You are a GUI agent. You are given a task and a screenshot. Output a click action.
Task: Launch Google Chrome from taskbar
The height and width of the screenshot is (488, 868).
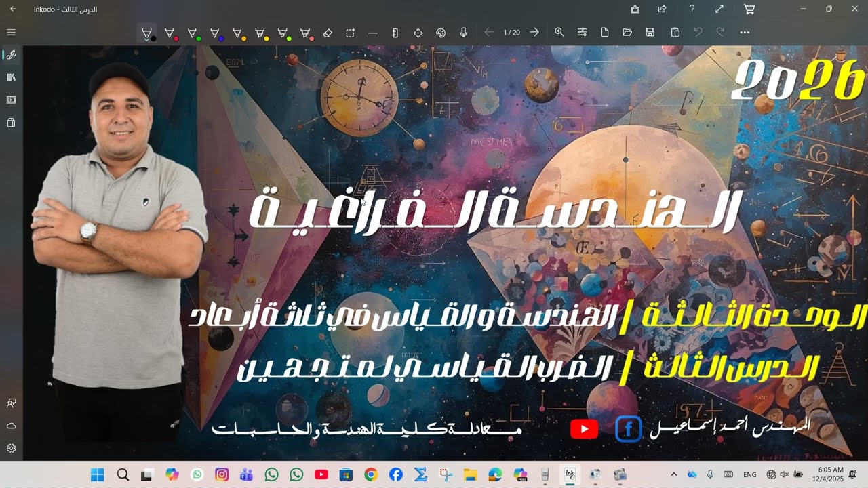[370, 474]
